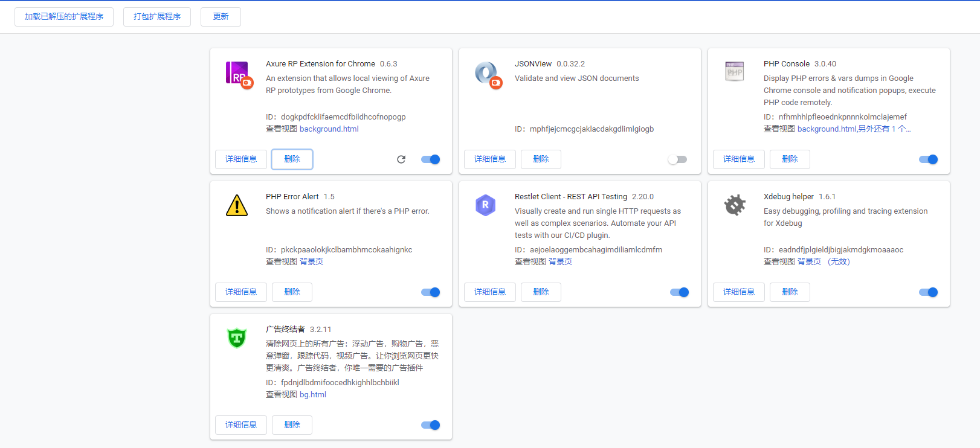This screenshot has width=980, height=448.
Task: Click the Restlet Client extension icon
Action: (486, 205)
